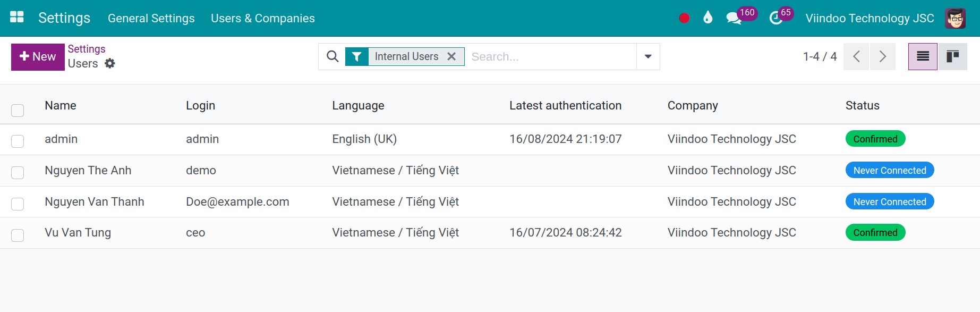980x312 pixels.
Task: Click the Search input field
Action: pyautogui.click(x=551, y=56)
